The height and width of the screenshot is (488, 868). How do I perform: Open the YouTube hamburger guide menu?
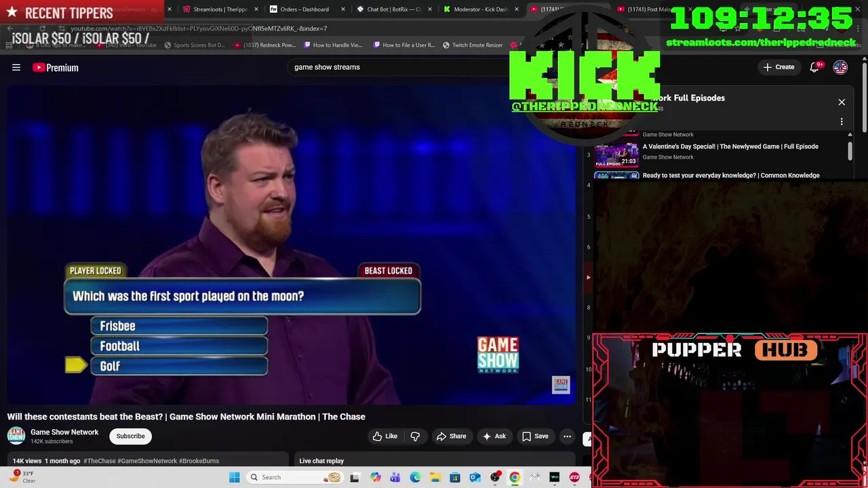pos(16,67)
